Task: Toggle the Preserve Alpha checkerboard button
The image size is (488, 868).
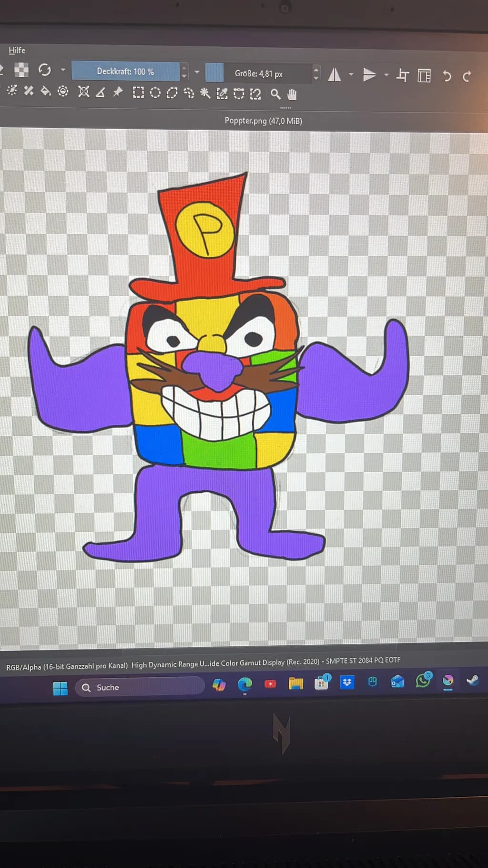Action: coord(21,70)
